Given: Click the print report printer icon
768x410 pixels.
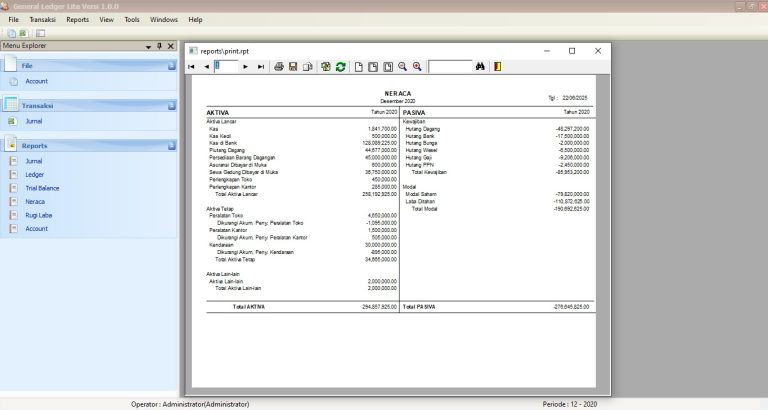Looking at the screenshot, I should click(279, 67).
